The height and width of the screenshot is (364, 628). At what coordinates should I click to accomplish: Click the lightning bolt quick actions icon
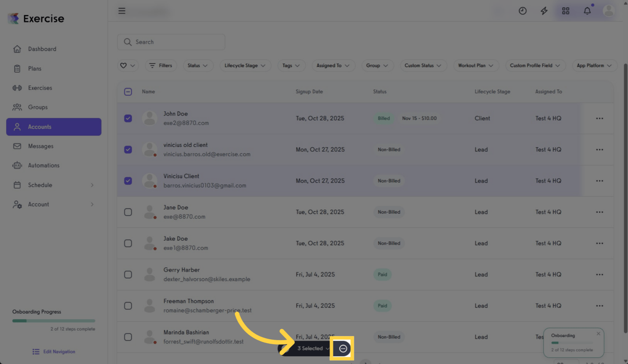[x=544, y=10]
